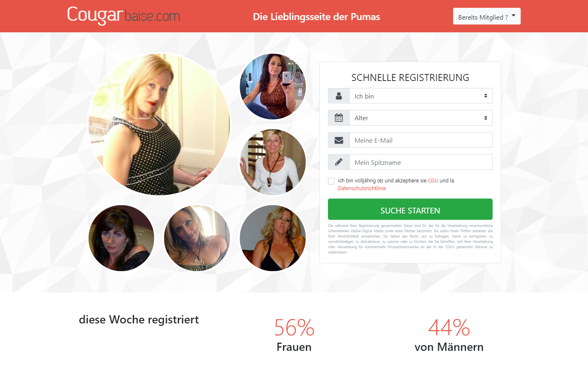Click the blonde woman in black bikini photo
The width and height of the screenshot is (588, 368).
[x=273, y=238]
